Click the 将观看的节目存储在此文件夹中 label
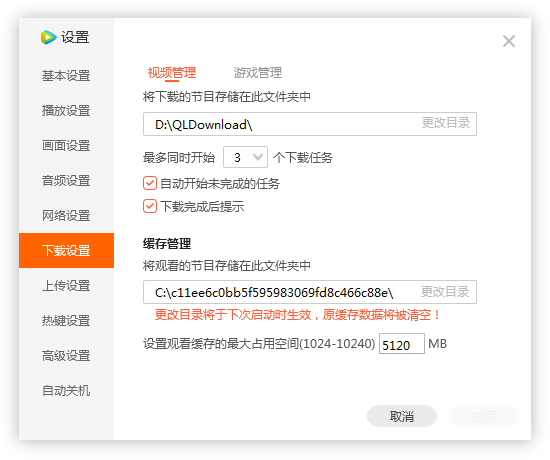Screen dimensions: 550x460 click(x=227, y=266)
